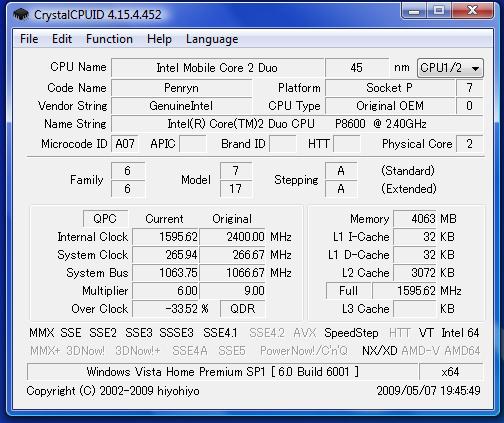Click the Platform field Socket P

(x=390, y=88)
